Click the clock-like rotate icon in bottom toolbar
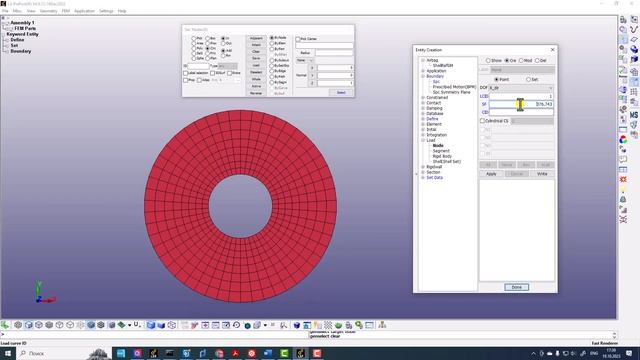Viewport: 640px width, 360px height. tap(236, 325)
